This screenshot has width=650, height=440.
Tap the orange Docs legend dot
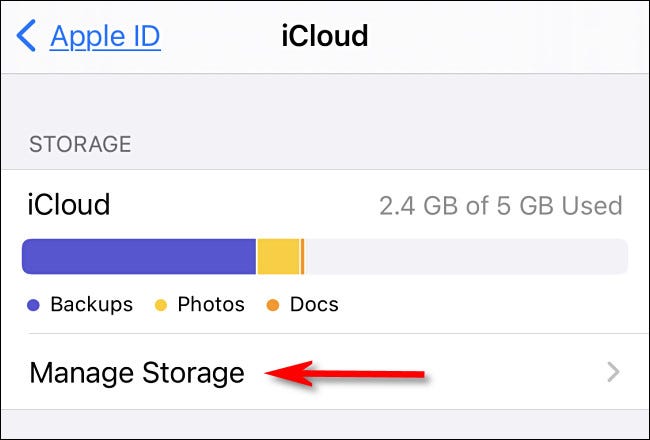[273, 305]
